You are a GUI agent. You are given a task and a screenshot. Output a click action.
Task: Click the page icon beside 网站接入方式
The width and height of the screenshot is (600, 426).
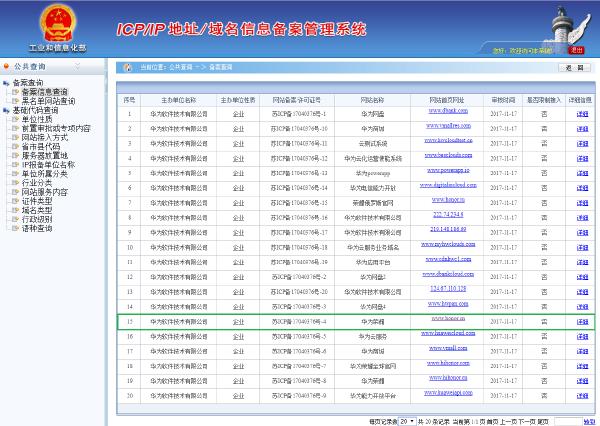[15, 137]
